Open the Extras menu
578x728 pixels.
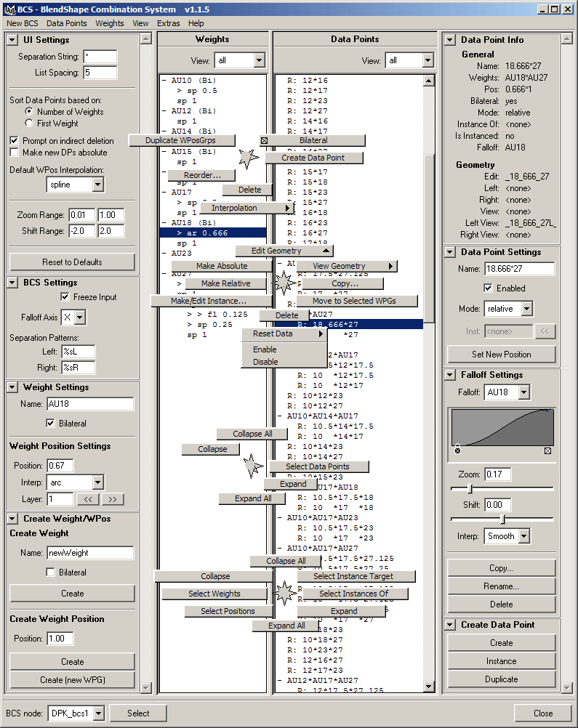point(168,23)
